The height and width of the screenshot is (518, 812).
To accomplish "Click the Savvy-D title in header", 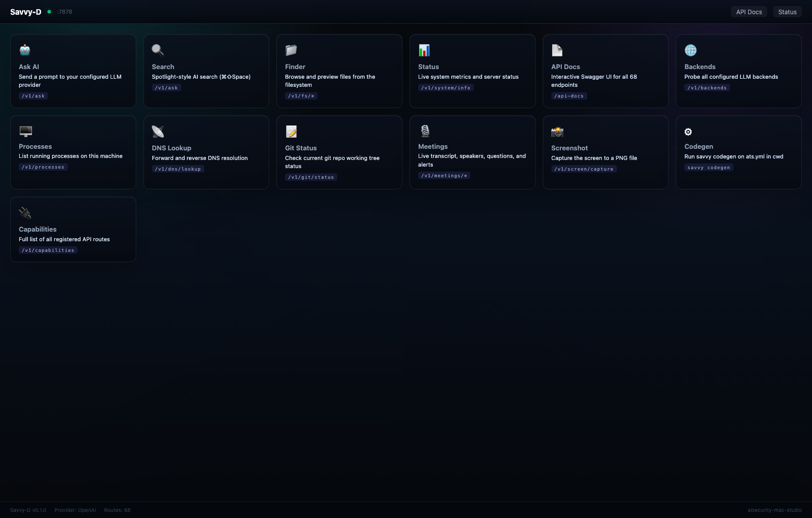I will pos(25,12).
